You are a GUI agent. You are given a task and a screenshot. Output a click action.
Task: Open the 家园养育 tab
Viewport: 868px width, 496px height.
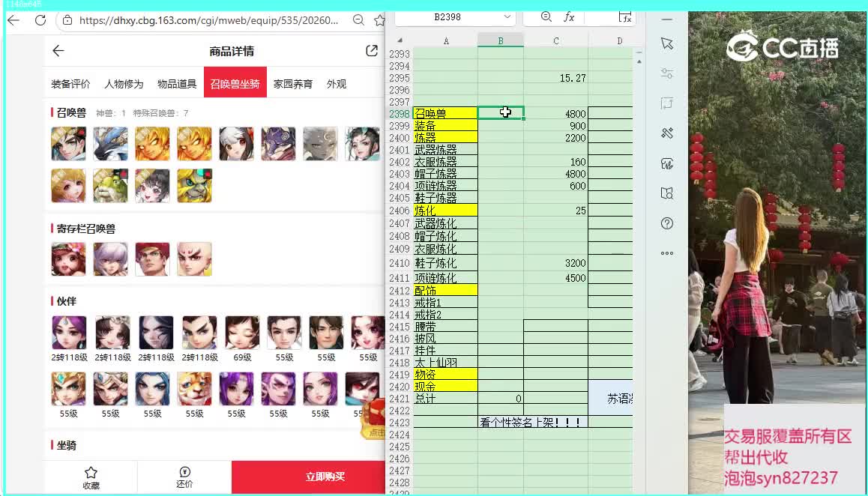293,84
